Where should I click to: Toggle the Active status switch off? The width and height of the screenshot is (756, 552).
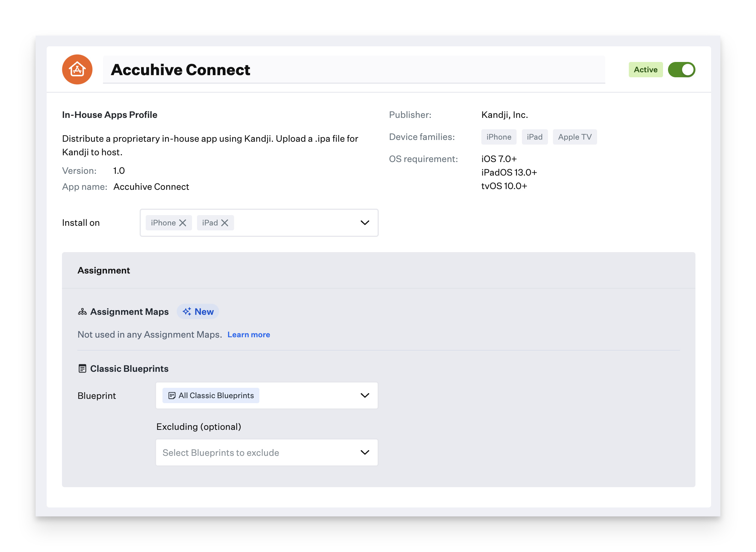[x=681, y=70]
